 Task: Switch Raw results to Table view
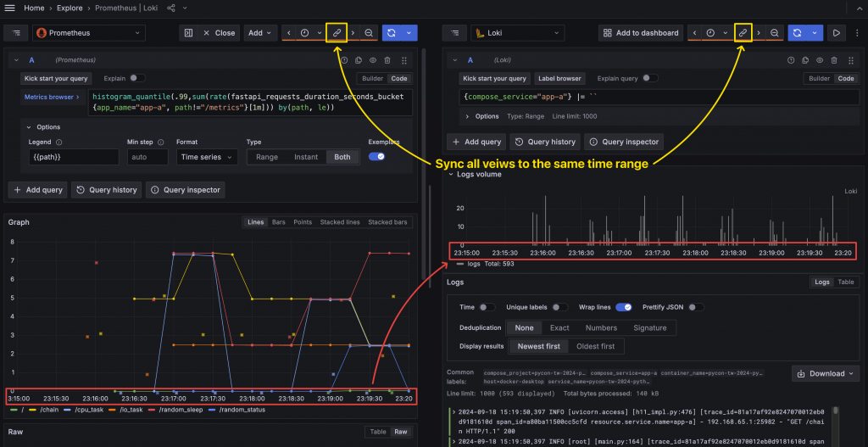pos(377,432)
